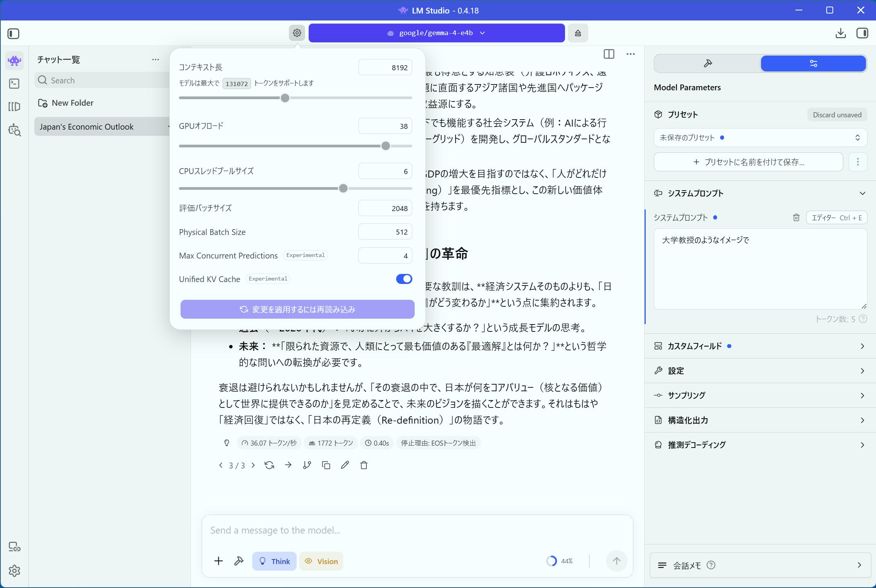Viewport: 876px width, 588px height.
Task: Expand the 設定 section
Action: 760,371
